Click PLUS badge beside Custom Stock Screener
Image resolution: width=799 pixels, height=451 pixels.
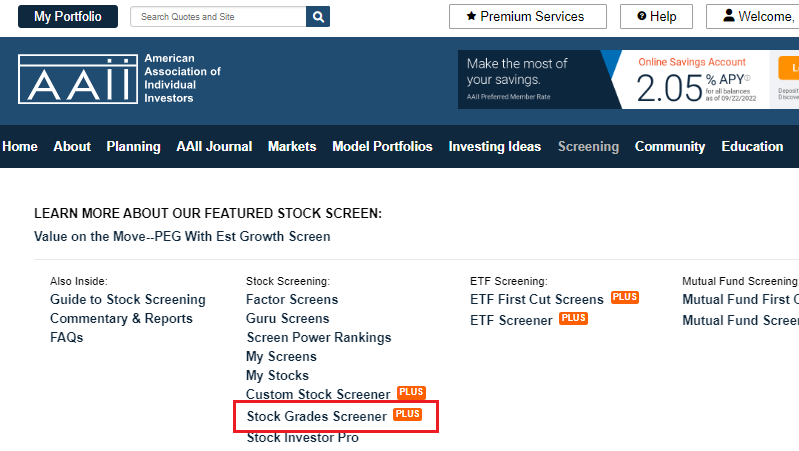[x=411, y=393]
